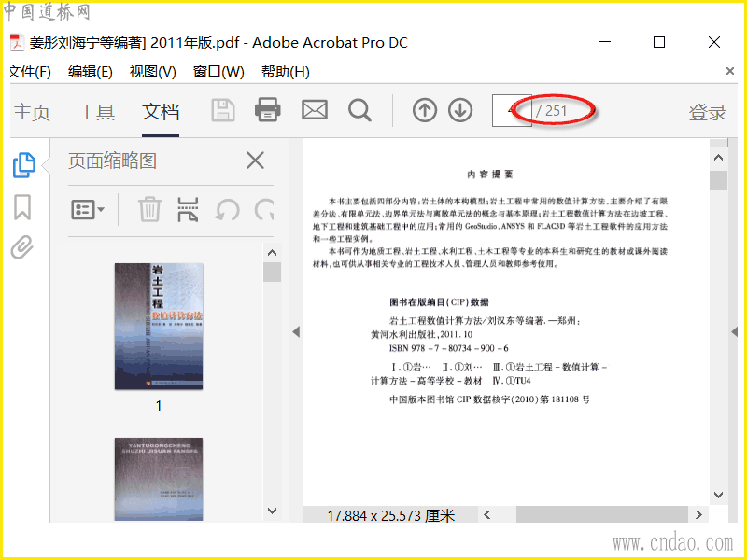
Task: Expand right tools pane arrow
Action: (x=735, y=331)
